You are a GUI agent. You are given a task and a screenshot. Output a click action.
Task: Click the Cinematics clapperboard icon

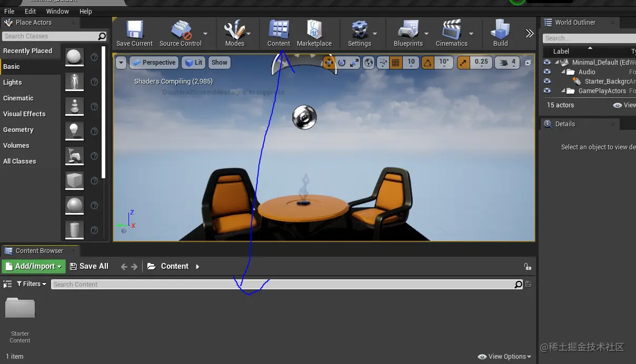452,34
